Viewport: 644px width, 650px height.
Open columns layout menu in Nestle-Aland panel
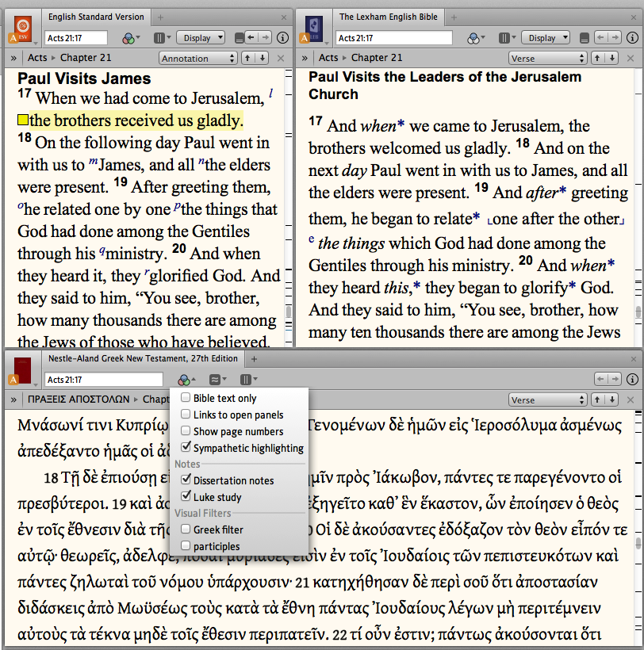tap(248, 380)
